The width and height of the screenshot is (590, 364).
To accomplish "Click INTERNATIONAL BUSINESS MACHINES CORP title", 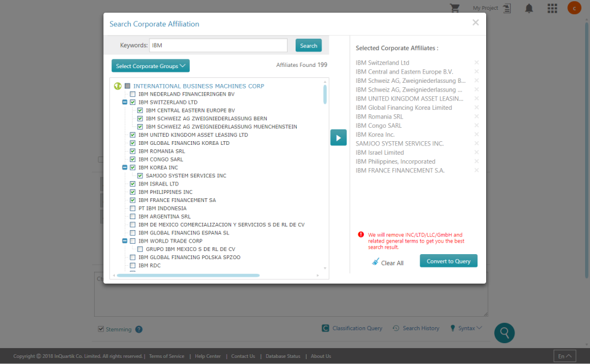I will 199,86.
